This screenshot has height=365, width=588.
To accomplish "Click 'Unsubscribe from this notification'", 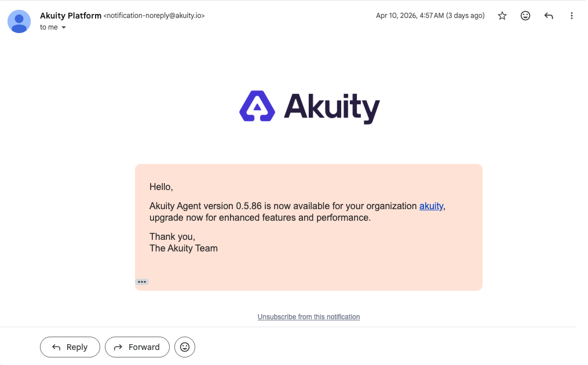I will pyautogui.click(x=309, y=316).
